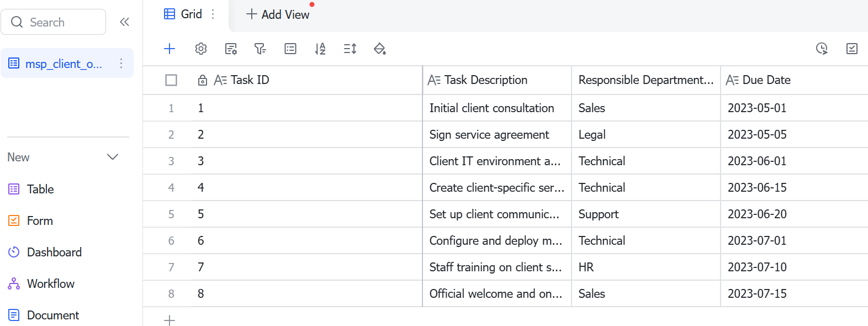Viewport: 868px width, 326px height.
Task: Click 'Client IT environment a...' cell
Action: pyautogui.click(x=497, y=161)
